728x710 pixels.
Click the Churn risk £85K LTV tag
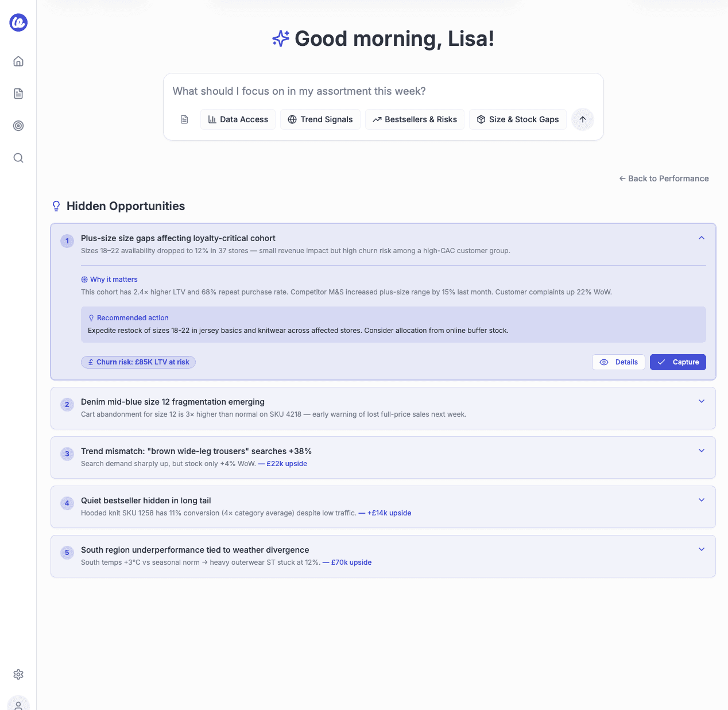(x=138, y=362)
